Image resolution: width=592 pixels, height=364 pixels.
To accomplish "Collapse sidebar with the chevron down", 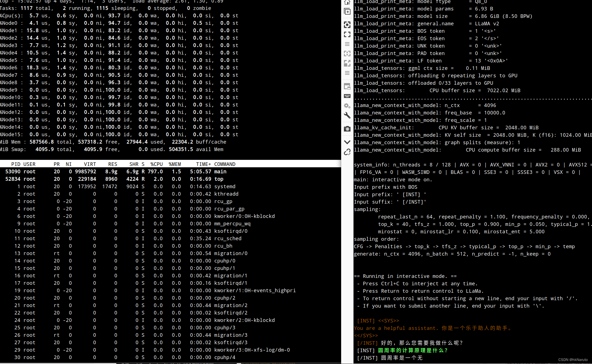I will point(347,142).
